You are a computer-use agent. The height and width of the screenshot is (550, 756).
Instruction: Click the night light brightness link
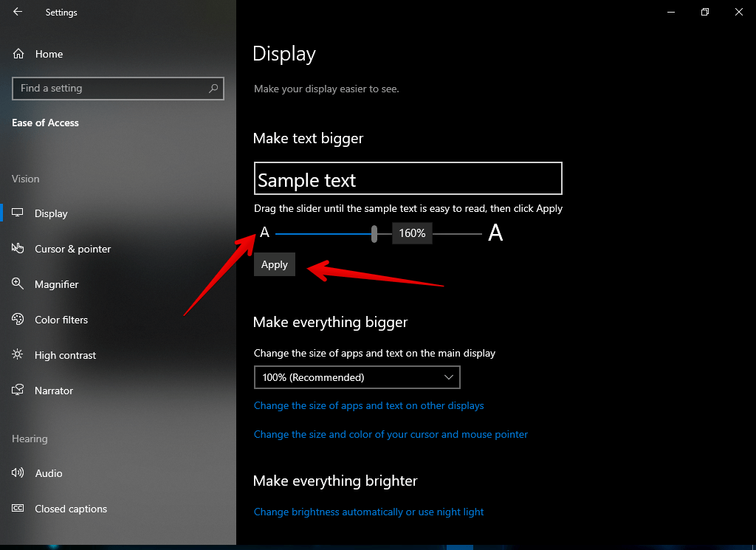tap(368, 512)
